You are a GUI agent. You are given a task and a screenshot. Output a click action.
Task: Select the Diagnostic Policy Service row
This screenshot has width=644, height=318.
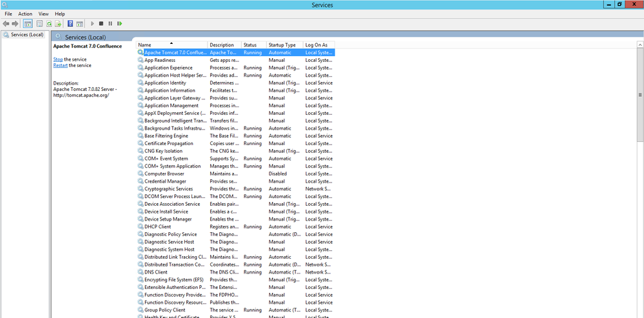click(x=236, y=234)
